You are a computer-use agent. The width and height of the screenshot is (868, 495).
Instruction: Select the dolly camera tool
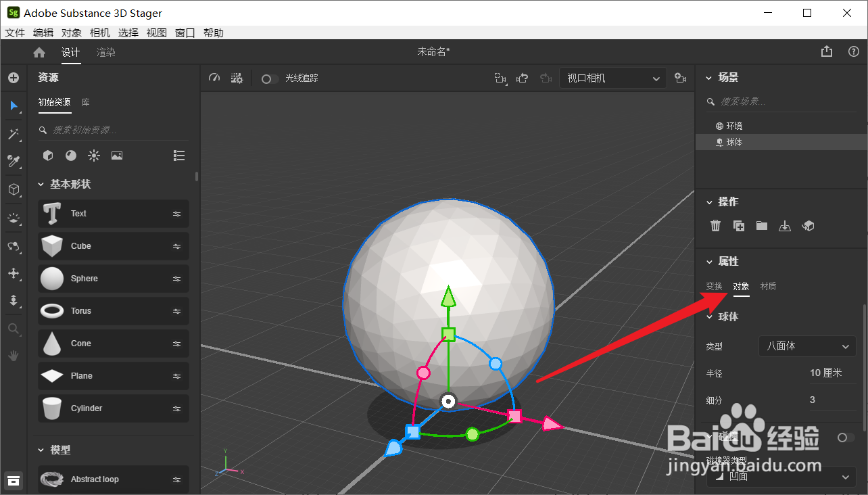(x=14, y=301)
